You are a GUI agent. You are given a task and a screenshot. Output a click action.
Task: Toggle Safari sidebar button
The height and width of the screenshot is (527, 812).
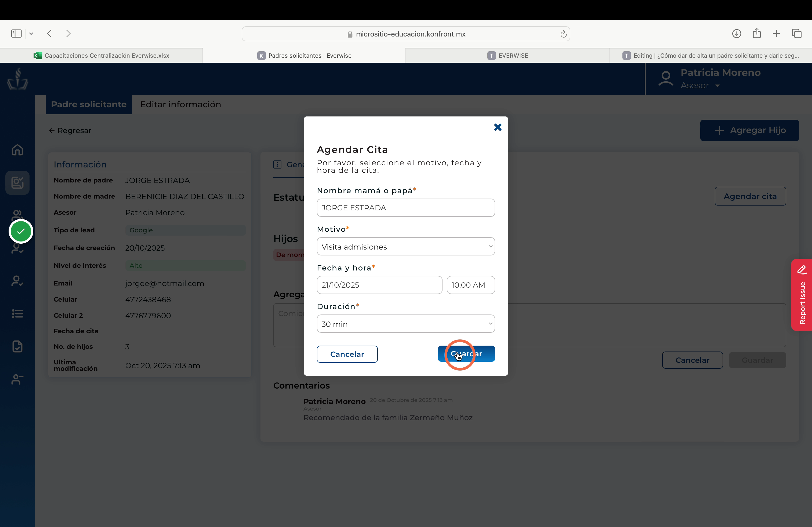click(16, 33)
